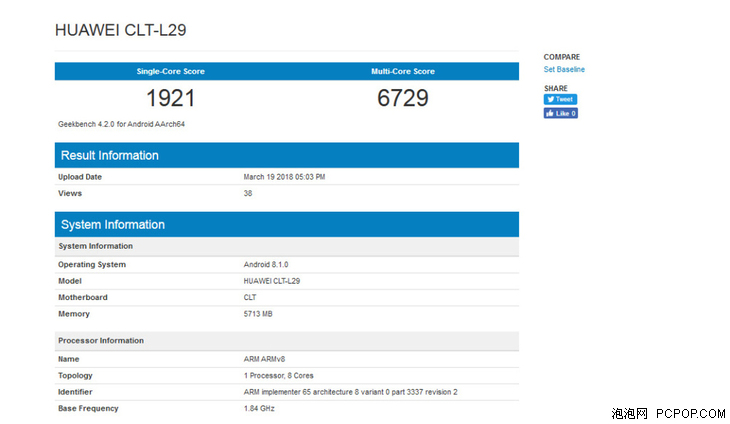The width and height of the screenshot is (730, 424).
Task: Click the Model value HUAWEI CLT-L29
Action: pos(271,281)
